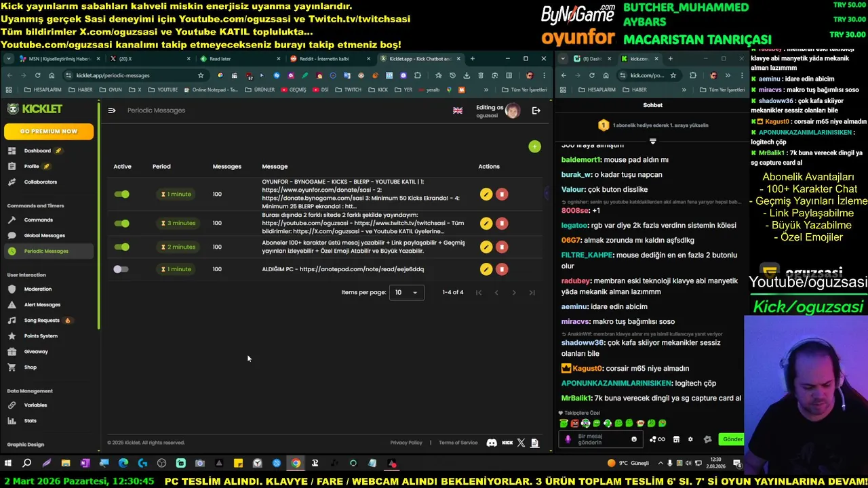
Task: Enable the ALDIĞIM PC message toggle
Action: 121,269
